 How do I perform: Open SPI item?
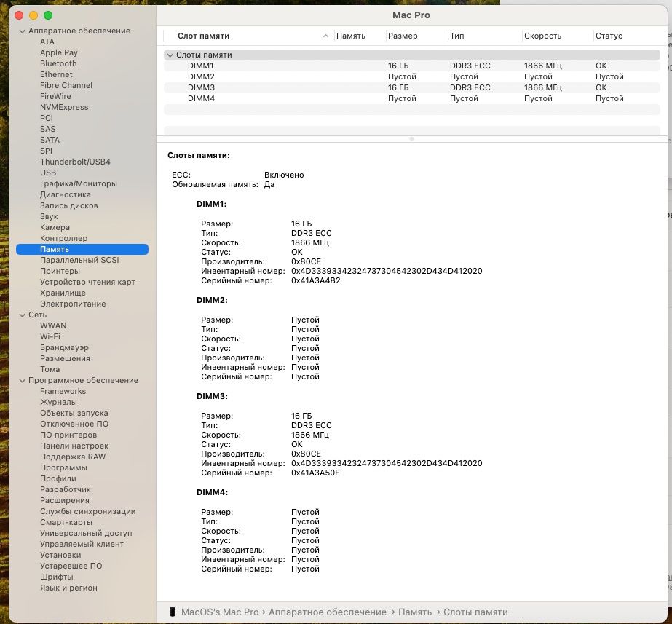(x=46, y=151)
